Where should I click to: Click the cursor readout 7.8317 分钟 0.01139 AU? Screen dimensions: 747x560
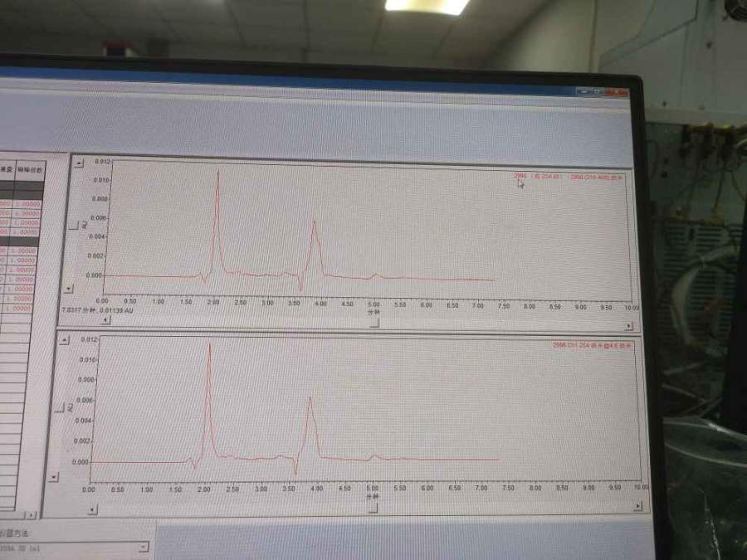(x=98, y=310)
